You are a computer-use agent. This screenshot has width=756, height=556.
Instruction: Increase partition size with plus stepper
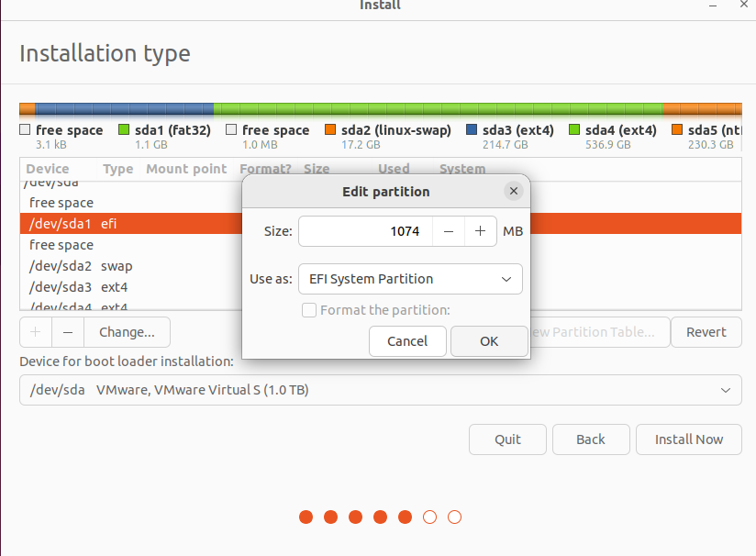tap(480, 231)
